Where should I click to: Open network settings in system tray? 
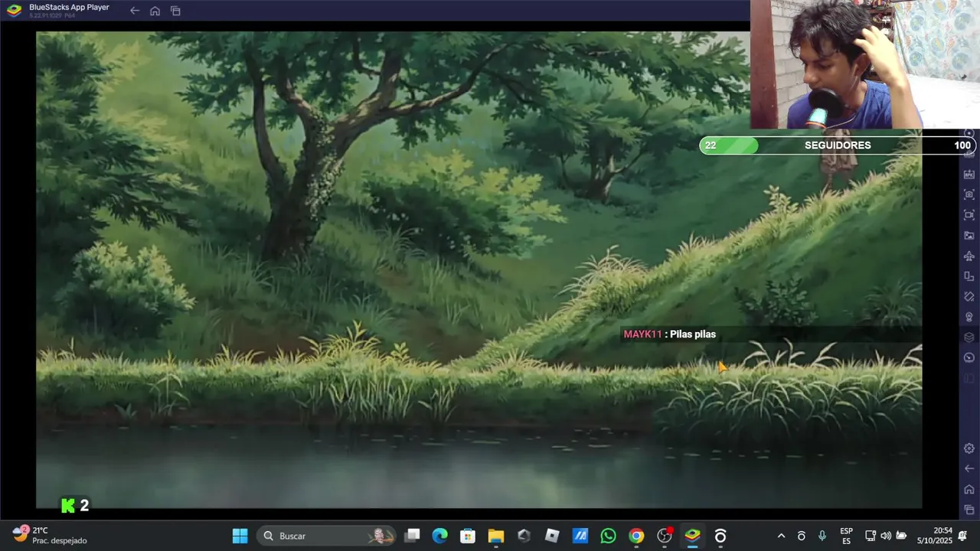pos(871,536)
